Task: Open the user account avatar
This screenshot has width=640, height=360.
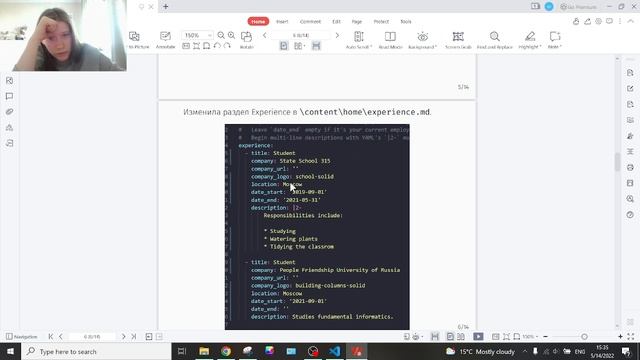Action: [x=549, y=7]
